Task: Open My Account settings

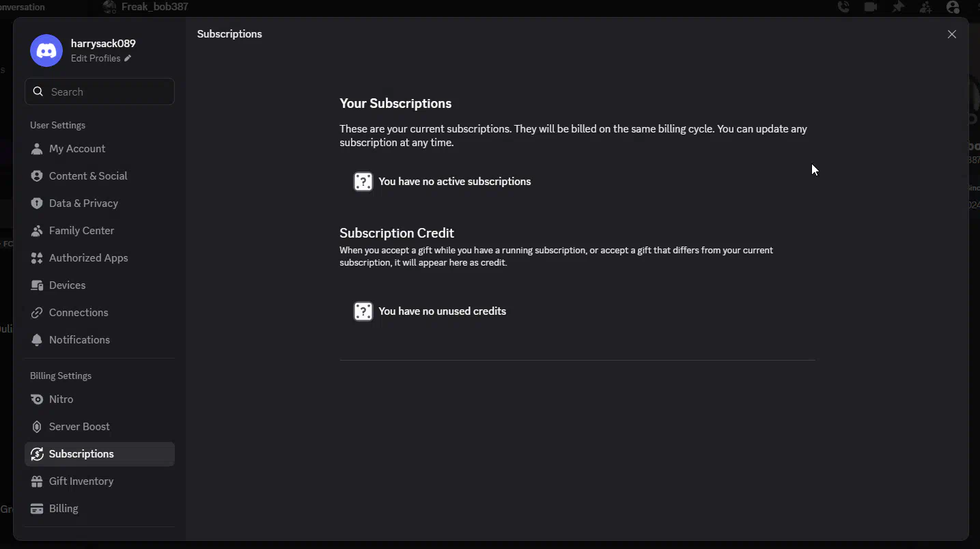Action: coord(77,149)
